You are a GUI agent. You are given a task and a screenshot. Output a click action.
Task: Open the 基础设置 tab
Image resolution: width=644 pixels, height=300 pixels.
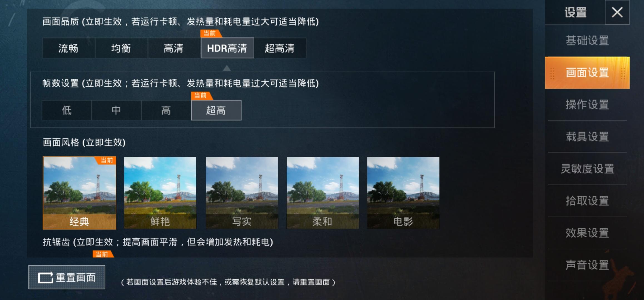587,41
